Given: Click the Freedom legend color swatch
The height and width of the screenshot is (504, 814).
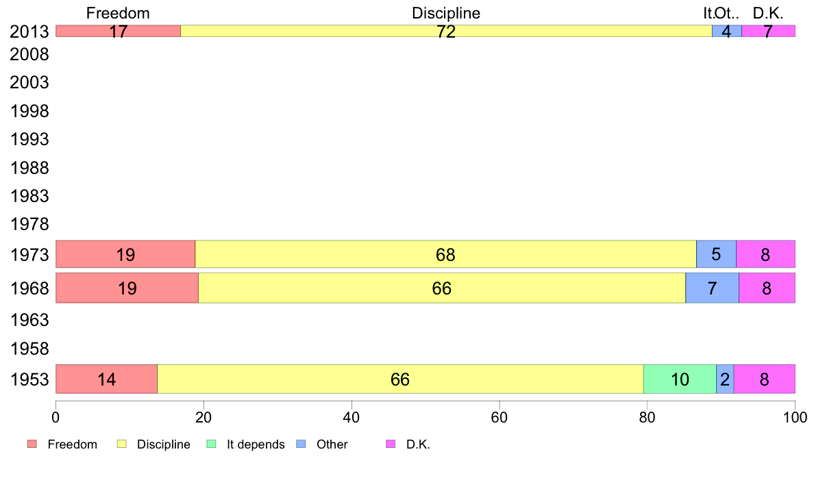Looking at the screenshot, I should click(x=32, y=444).
